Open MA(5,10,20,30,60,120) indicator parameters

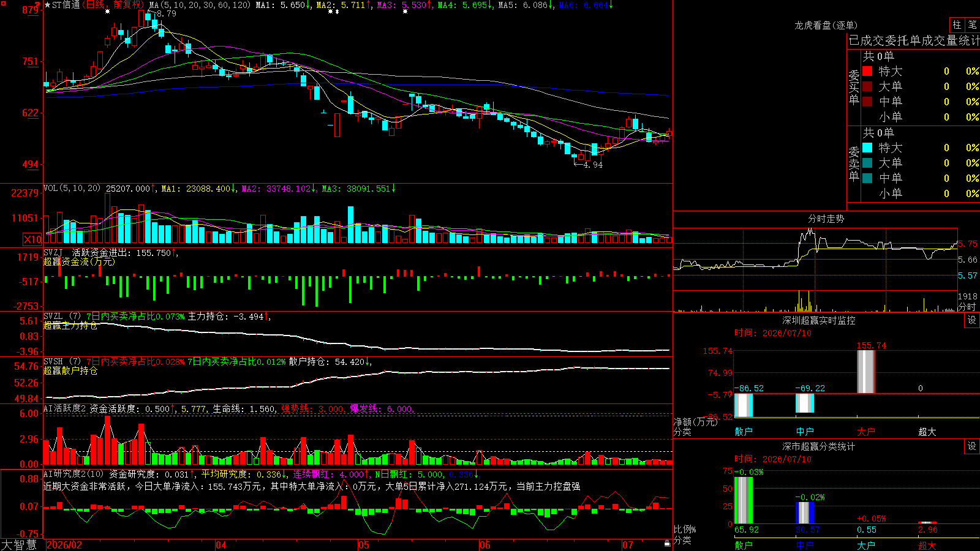click(x=200, y=5)
